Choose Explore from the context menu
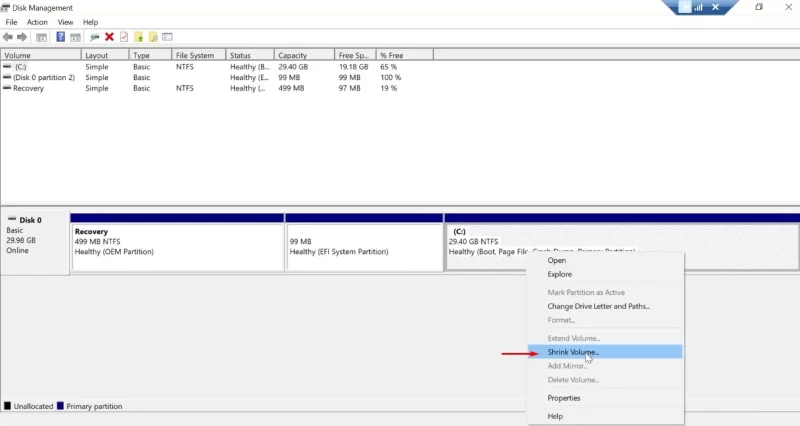Screen dimensions: 800x426 605,274
